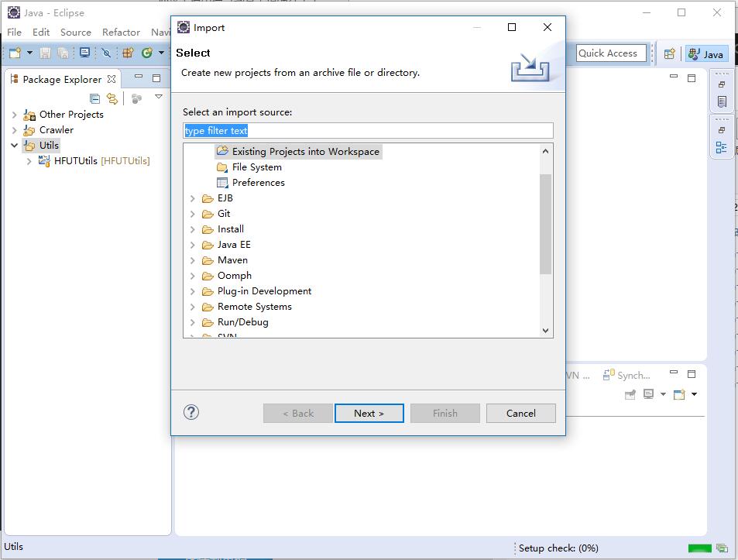Expand the Run/Debug folder

point(192,322)
